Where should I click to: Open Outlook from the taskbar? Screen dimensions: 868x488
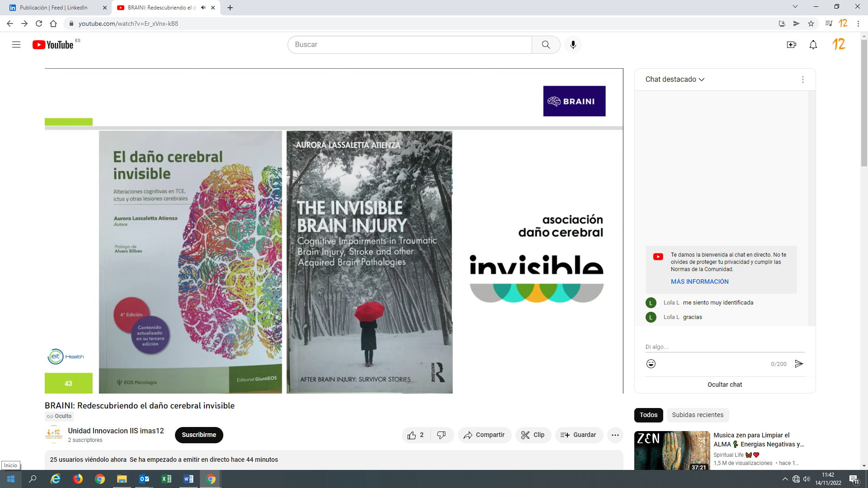click(144, 479)
